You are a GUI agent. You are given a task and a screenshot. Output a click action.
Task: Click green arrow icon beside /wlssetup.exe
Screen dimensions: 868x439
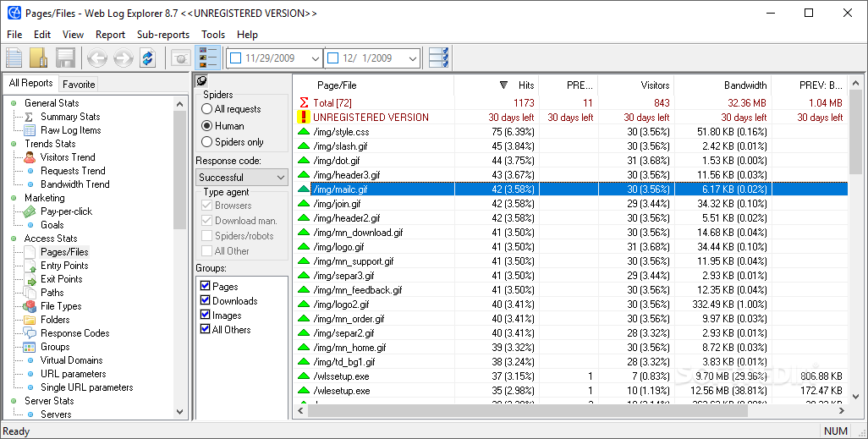(304, 376)
